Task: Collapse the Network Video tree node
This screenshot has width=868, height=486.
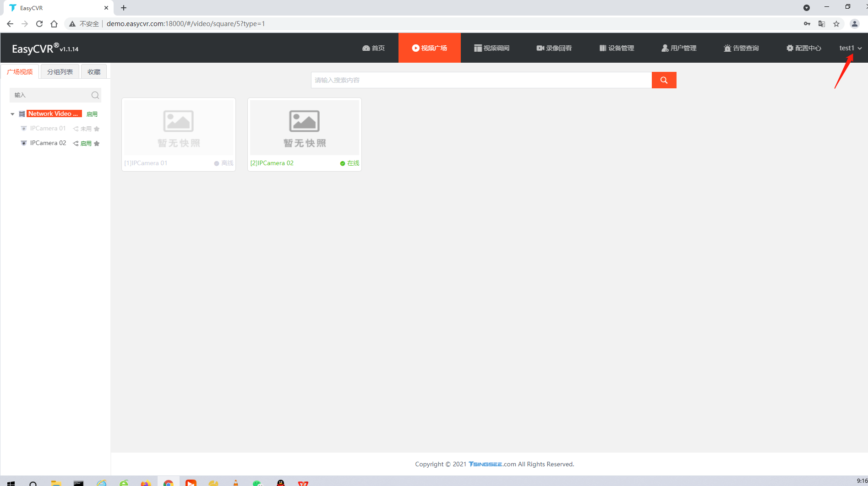Action: (12, 114)
